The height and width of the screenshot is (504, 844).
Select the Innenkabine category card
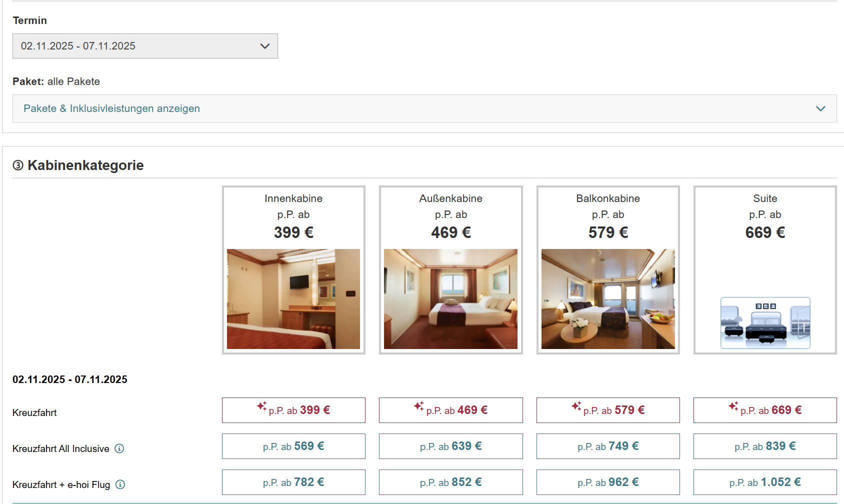tap(293, 270)
